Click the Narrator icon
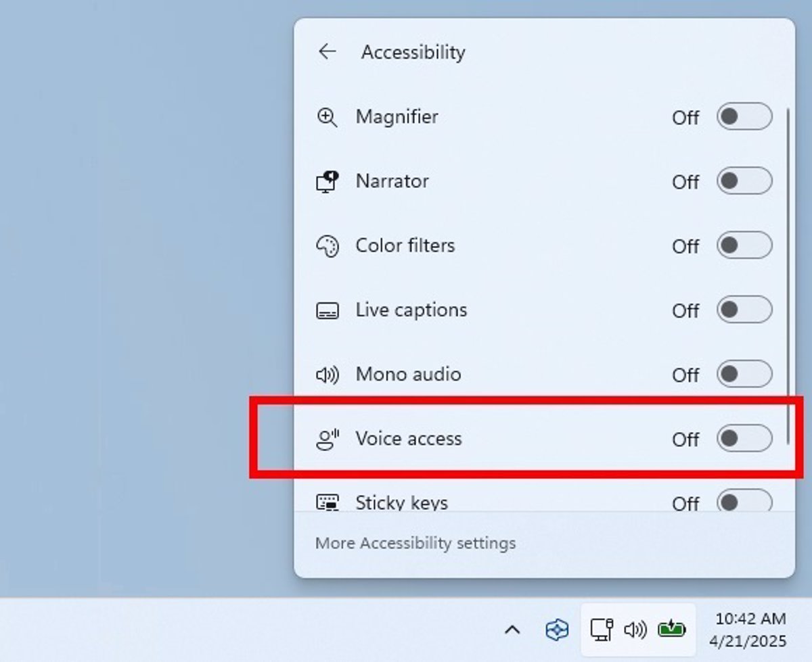The image size is (812, 662). coord(328,181)
